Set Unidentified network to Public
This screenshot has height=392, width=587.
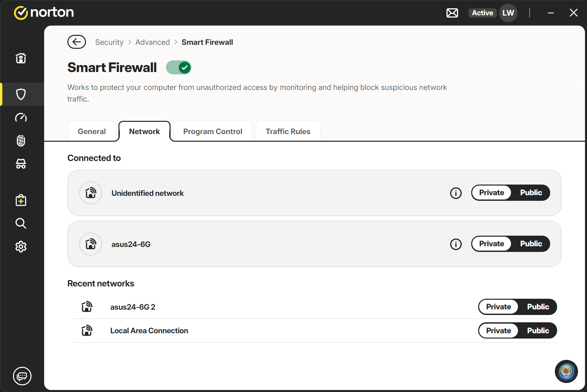(531, 193)
